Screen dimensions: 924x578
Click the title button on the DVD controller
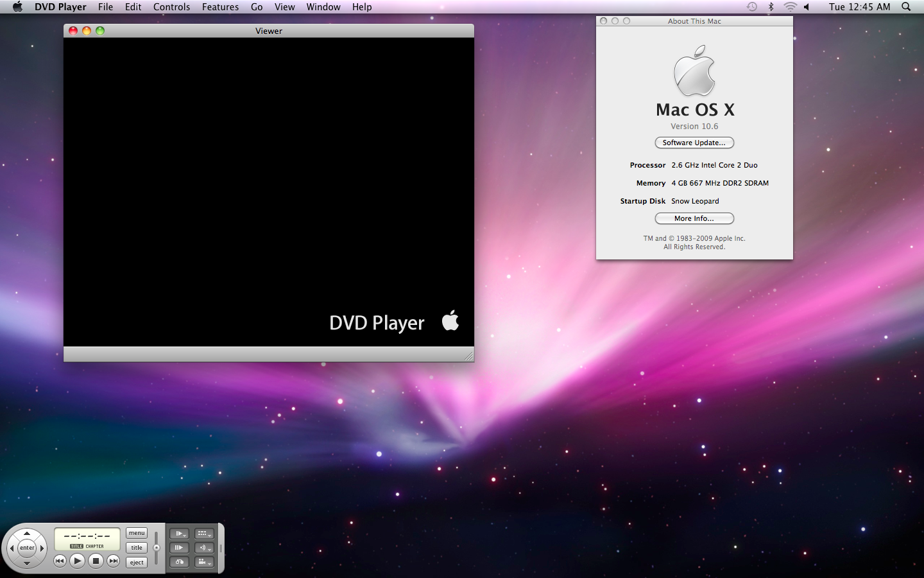click(x=137, y=548)
